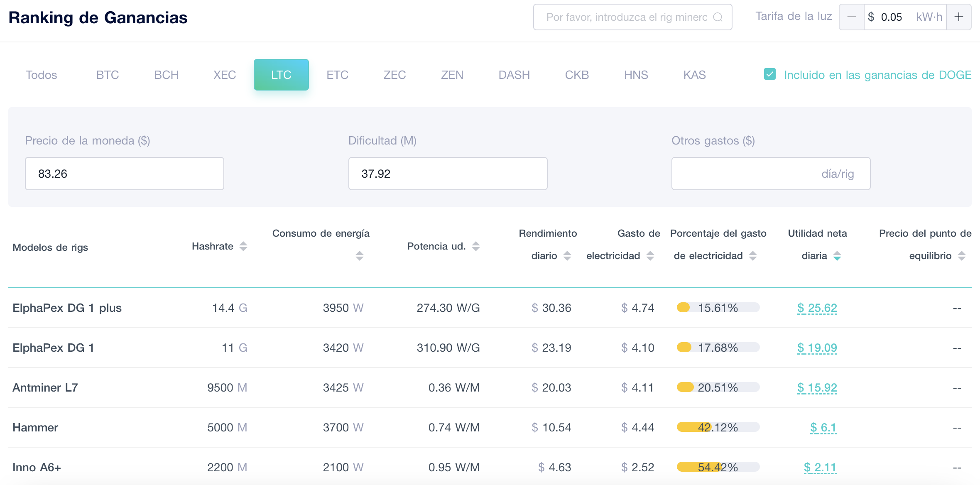
Task: Click the search magnifier icon
Action: pos(718,17)
